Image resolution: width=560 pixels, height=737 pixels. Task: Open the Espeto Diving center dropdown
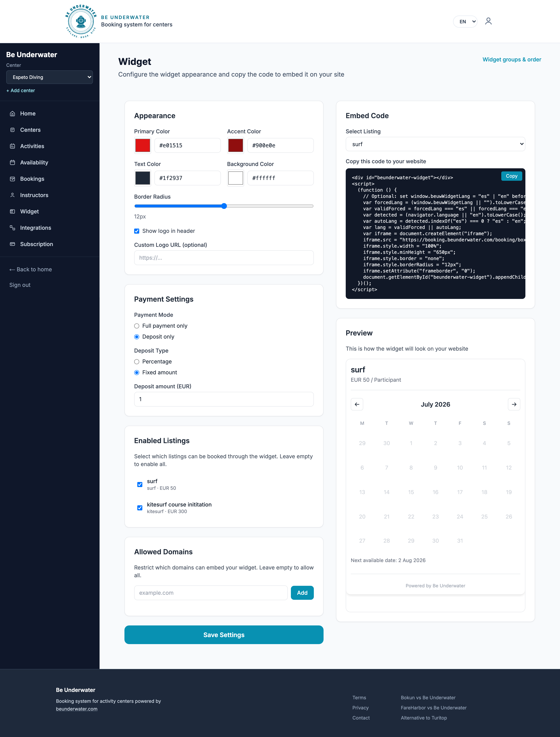(x=49, y=77)
